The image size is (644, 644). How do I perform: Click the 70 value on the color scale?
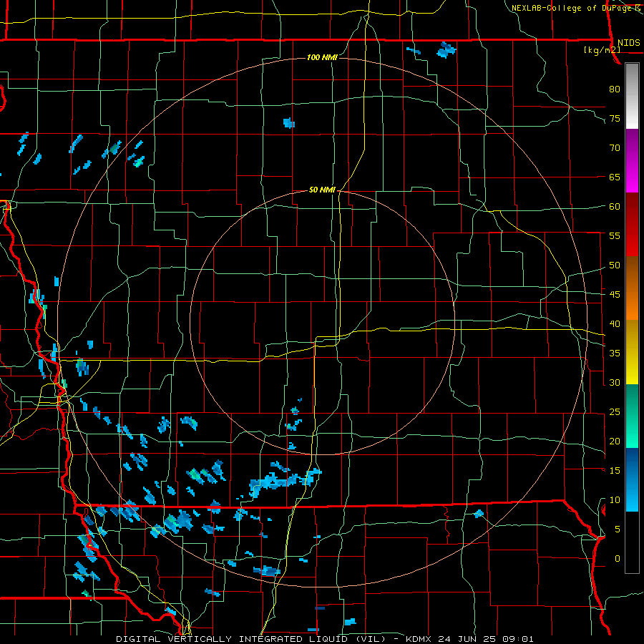(x=615, y=148)
